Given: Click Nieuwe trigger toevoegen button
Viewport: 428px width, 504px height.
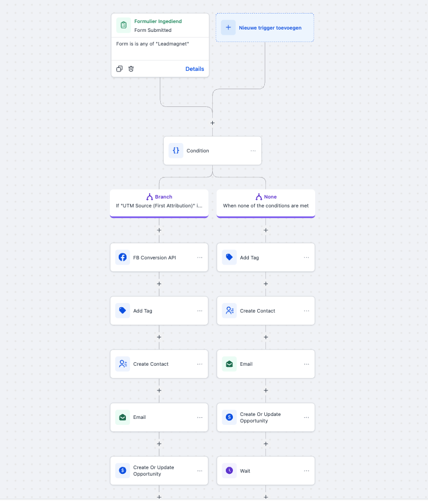Looking at the screenshot, I should point(264,28).
